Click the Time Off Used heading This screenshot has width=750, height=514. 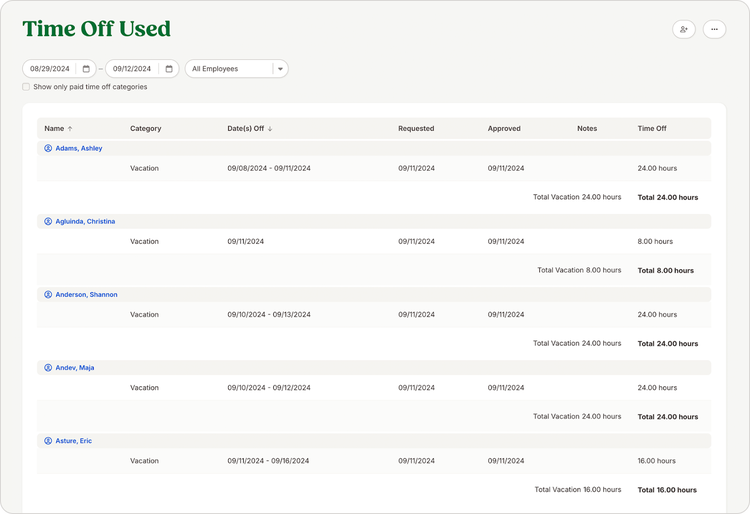97,29
